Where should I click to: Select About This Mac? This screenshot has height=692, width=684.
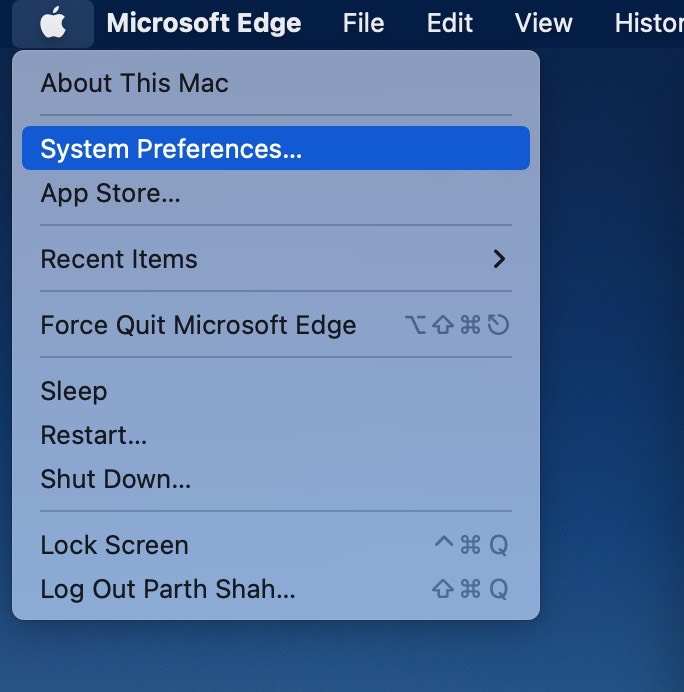point(276,83)
